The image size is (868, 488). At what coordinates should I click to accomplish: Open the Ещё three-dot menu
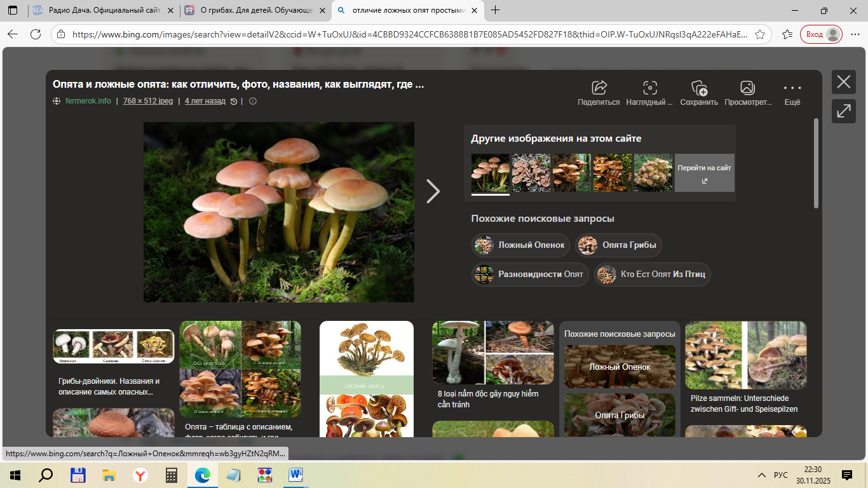(x=792, y=88)
